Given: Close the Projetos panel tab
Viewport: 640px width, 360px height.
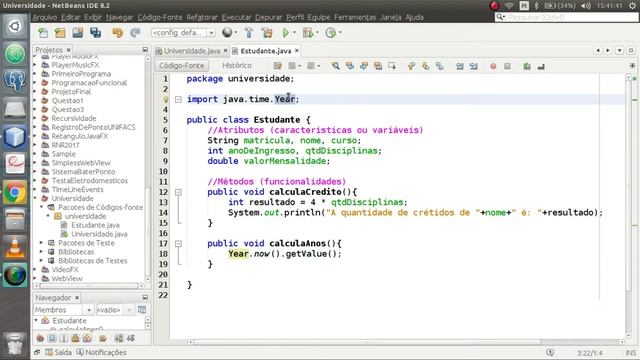Looking at the screenshot, I should 69,50.
